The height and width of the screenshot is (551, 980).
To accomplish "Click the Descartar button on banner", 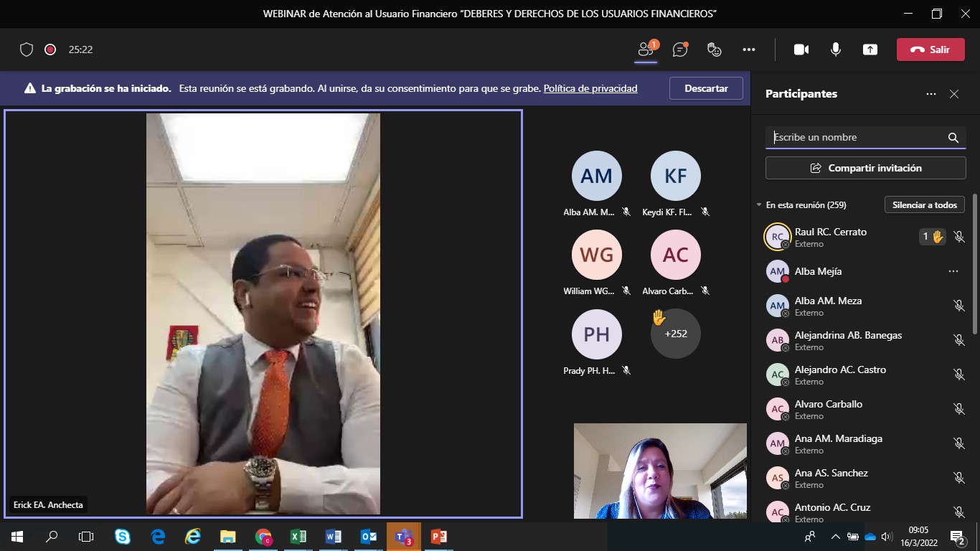I will pyautogui.click(x=706, y=88).
